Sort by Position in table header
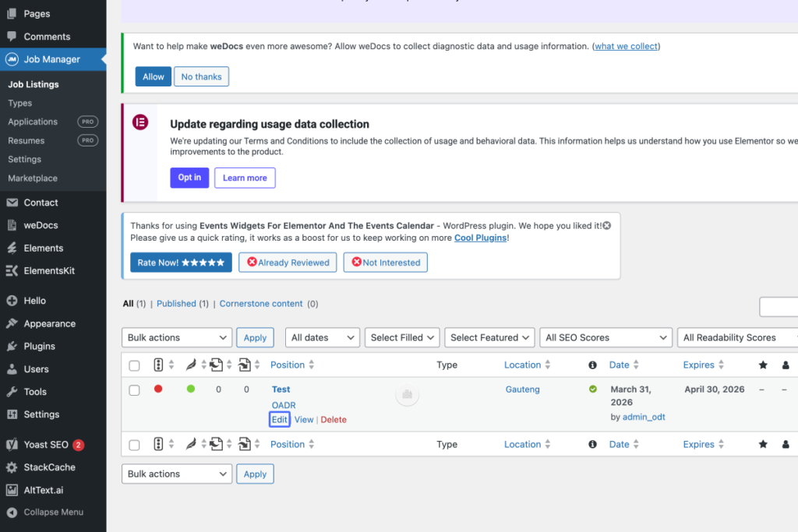 pyautogui.click(x=292, y=365)
